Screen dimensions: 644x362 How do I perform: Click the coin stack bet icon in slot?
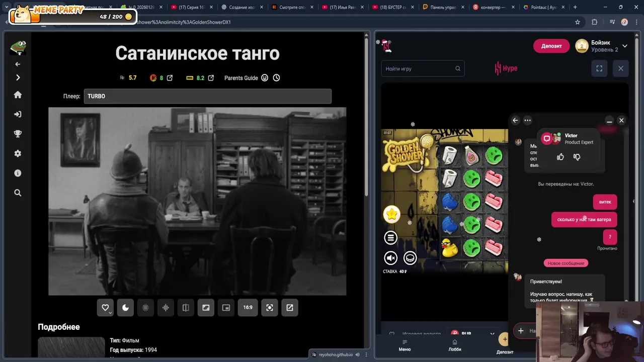pos(410,258)
